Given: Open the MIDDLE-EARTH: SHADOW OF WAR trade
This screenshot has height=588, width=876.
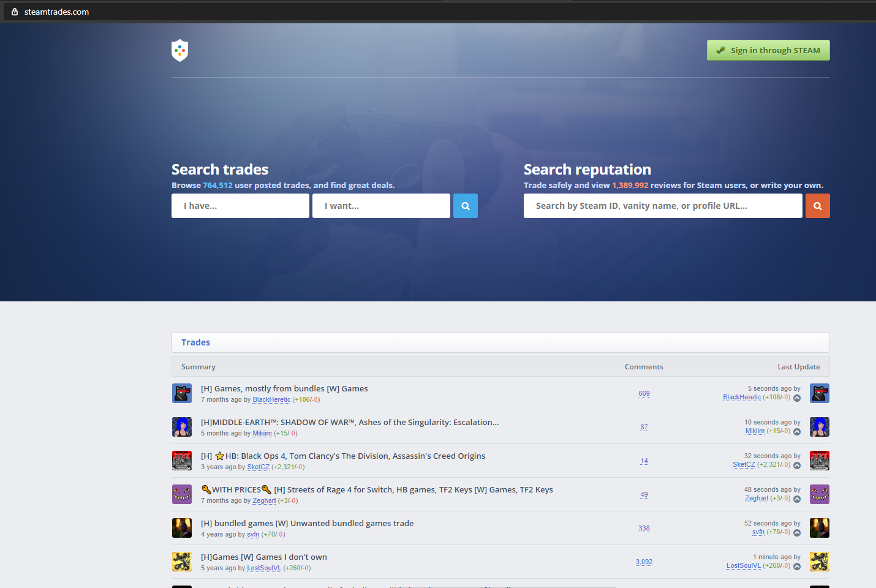Looking at the screenshot, I should [x=350, y=422].
